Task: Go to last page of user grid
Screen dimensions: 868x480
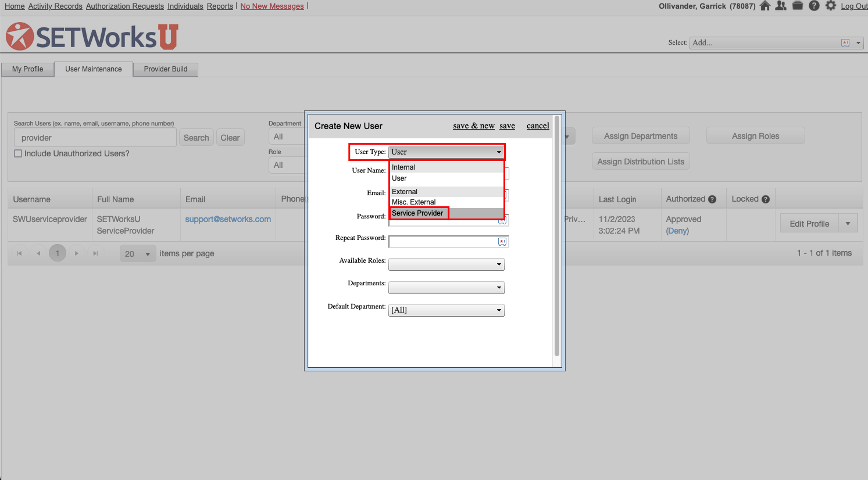Action: (95, 253)
